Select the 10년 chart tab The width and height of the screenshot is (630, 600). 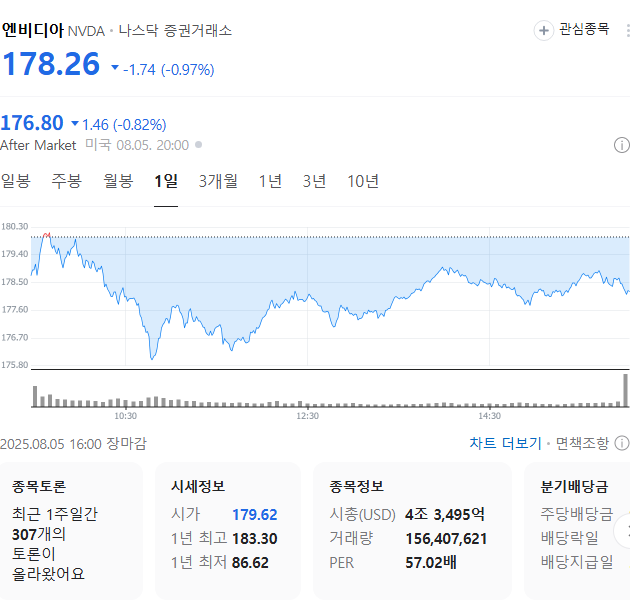(363, 181)
